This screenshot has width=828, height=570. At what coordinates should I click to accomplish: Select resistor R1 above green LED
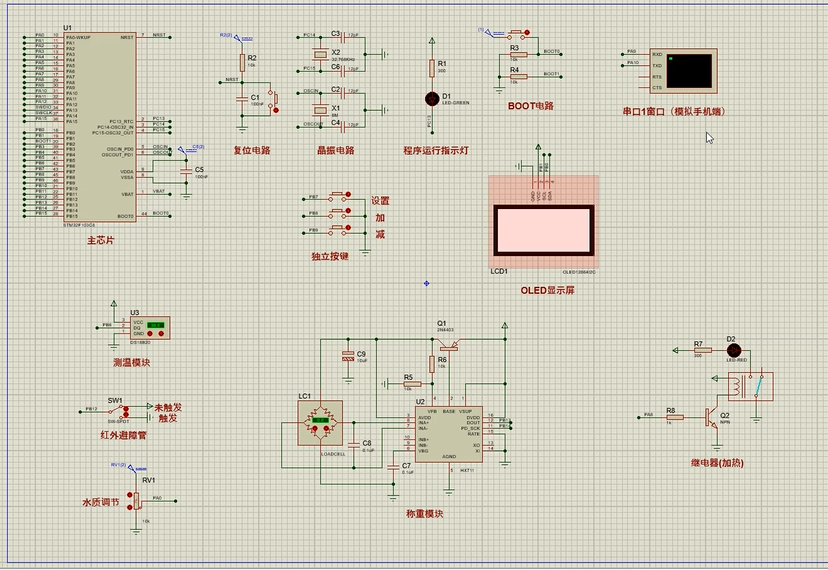pos(432,68)
